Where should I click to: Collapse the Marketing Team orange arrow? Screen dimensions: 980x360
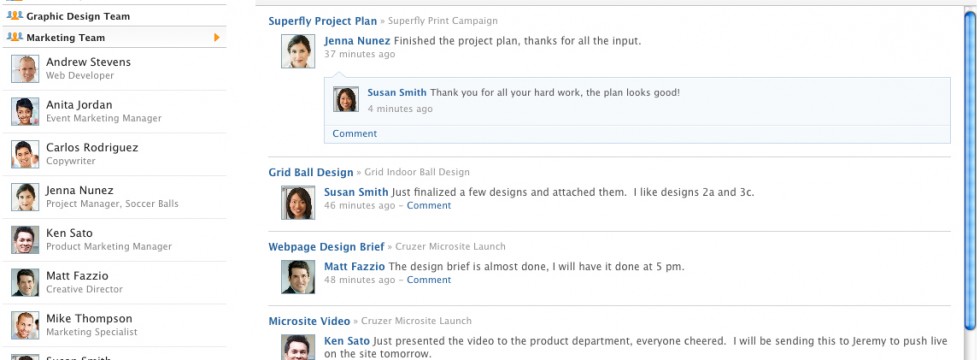point(217,38)
